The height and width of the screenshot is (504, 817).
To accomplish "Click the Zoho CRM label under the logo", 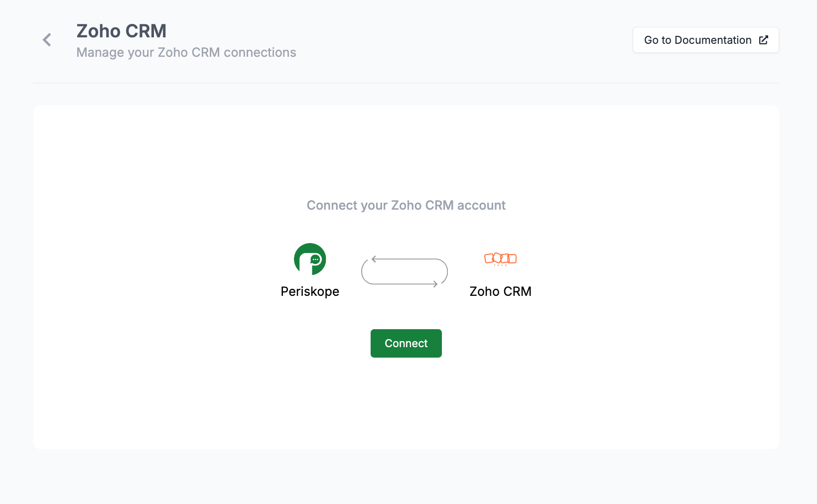I will [x=500, y=291].
